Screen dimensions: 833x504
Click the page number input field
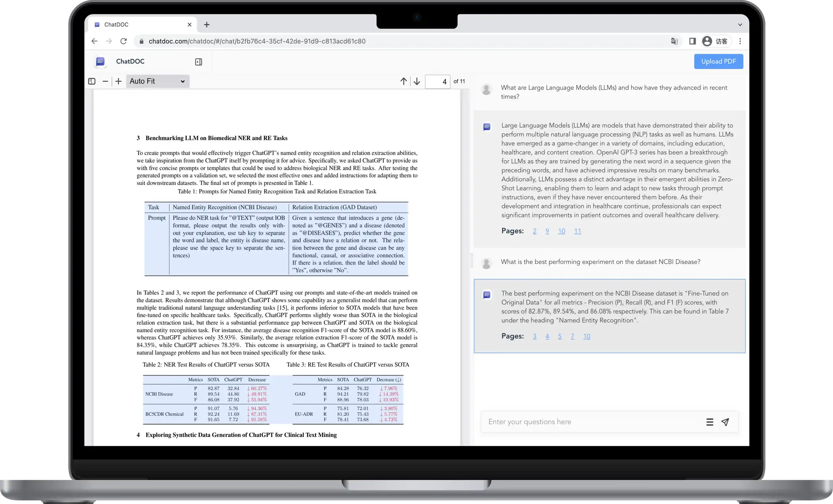[x=437, y=81]
